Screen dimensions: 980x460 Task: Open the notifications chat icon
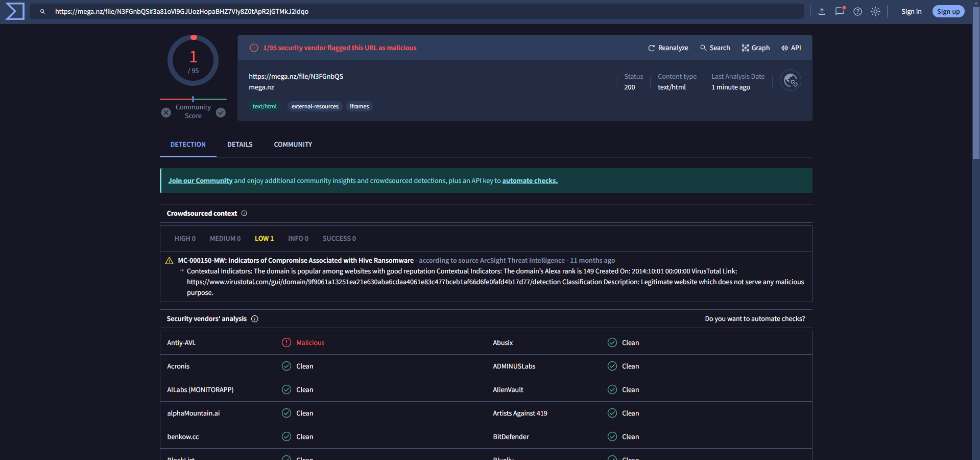point(840,11)
